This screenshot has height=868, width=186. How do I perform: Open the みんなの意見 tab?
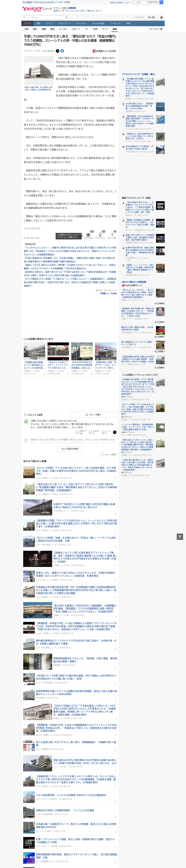pos(98,24)
